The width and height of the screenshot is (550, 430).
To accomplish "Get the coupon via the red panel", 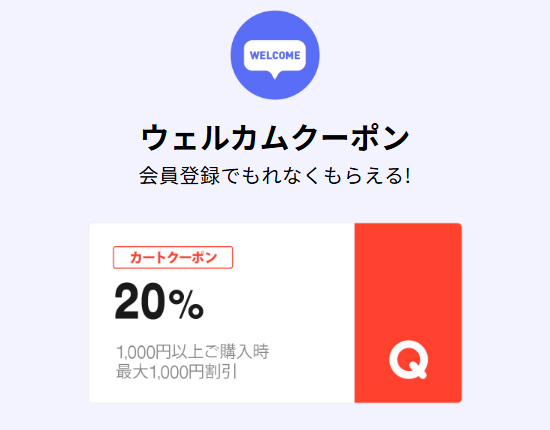I will 408,313.
